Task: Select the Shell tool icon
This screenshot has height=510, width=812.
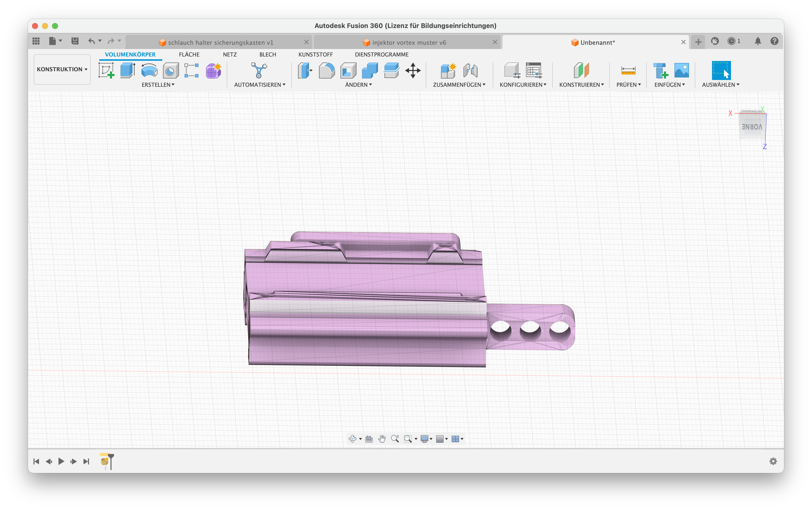Action: 348,70
